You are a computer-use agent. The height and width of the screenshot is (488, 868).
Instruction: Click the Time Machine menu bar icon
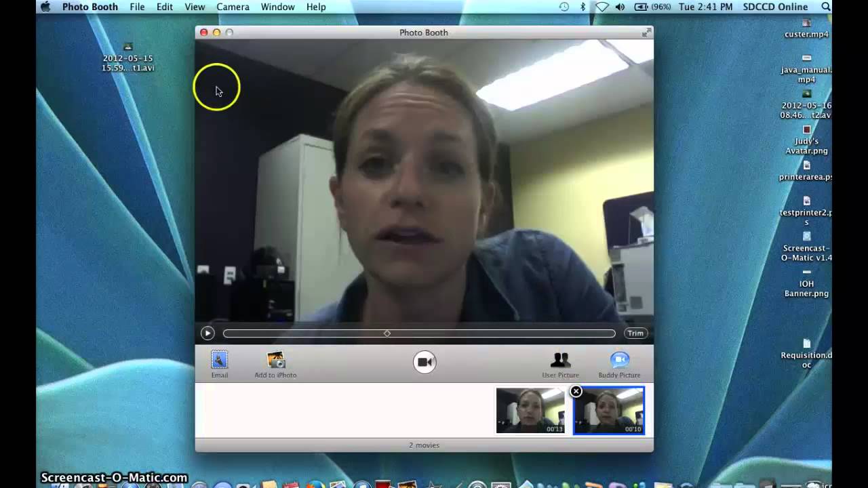pyautogui.click(x=564, y=7)
